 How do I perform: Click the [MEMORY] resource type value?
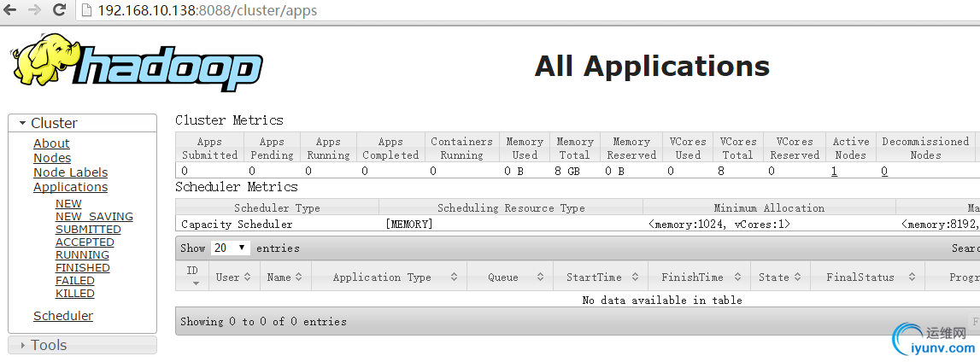click(x=409, y=224)
